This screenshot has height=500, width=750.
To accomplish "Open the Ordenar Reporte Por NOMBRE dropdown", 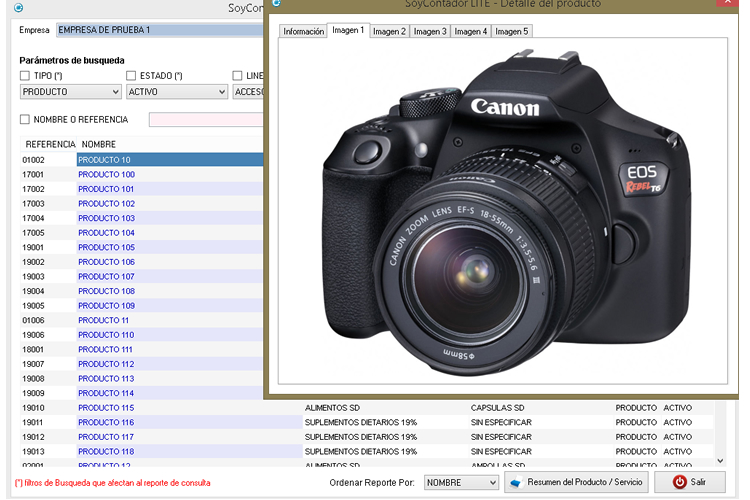I will coord(461,482).
